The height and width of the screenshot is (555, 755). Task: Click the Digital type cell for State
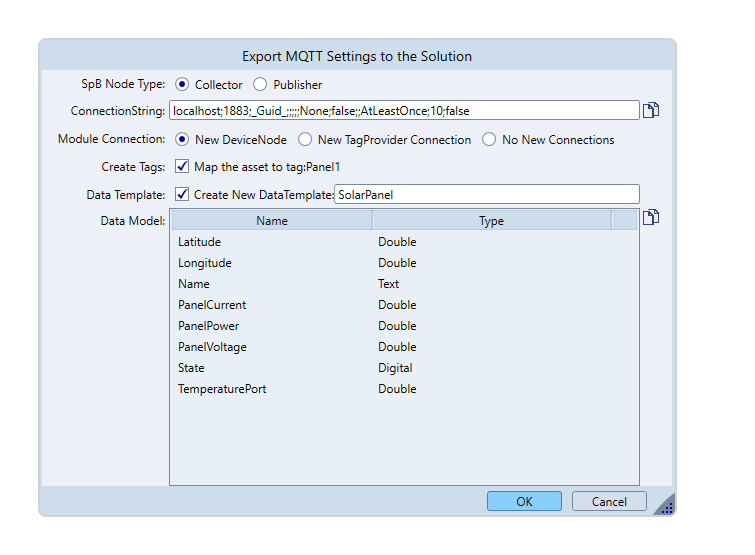pyautogui.click(x=395, y=368)
